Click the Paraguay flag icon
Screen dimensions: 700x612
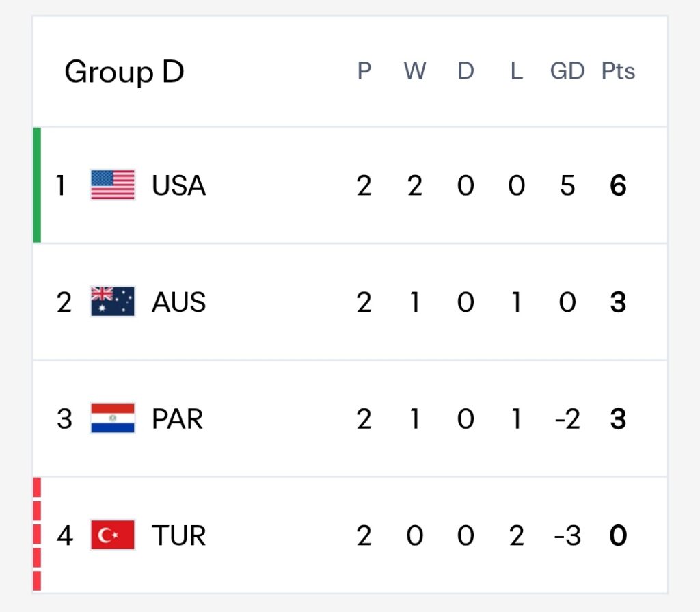coord(113,418)
